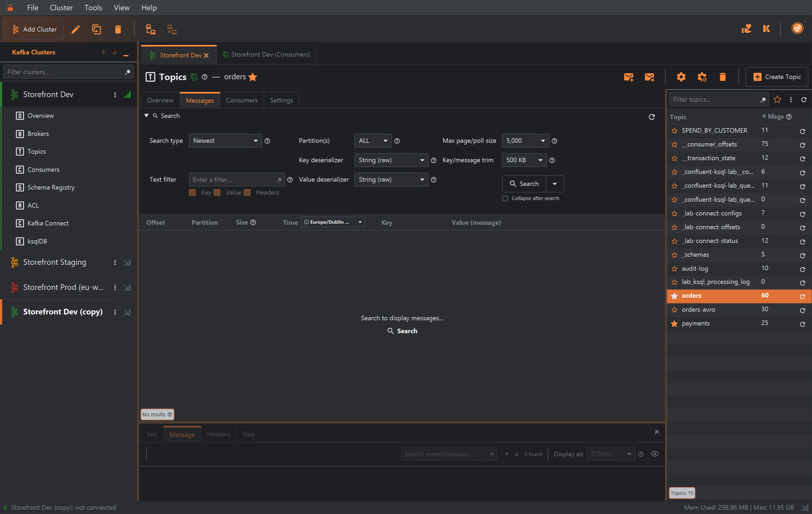Screen dimensions: 812x514
Task: Click the edit cluster pencil icon
Action: tap(76, 29)
